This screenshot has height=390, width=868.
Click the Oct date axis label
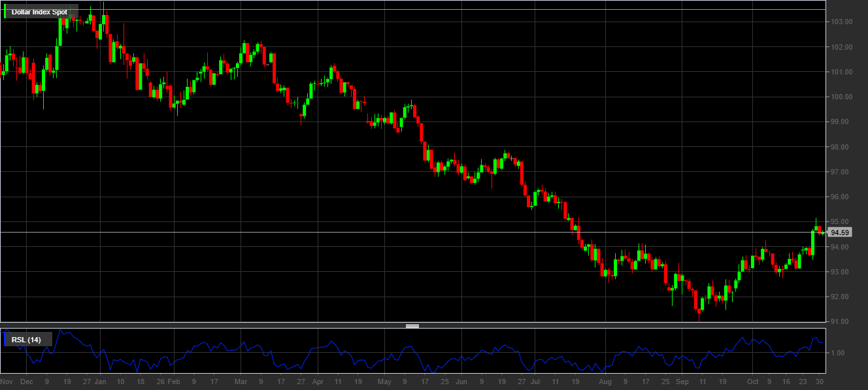753,381
